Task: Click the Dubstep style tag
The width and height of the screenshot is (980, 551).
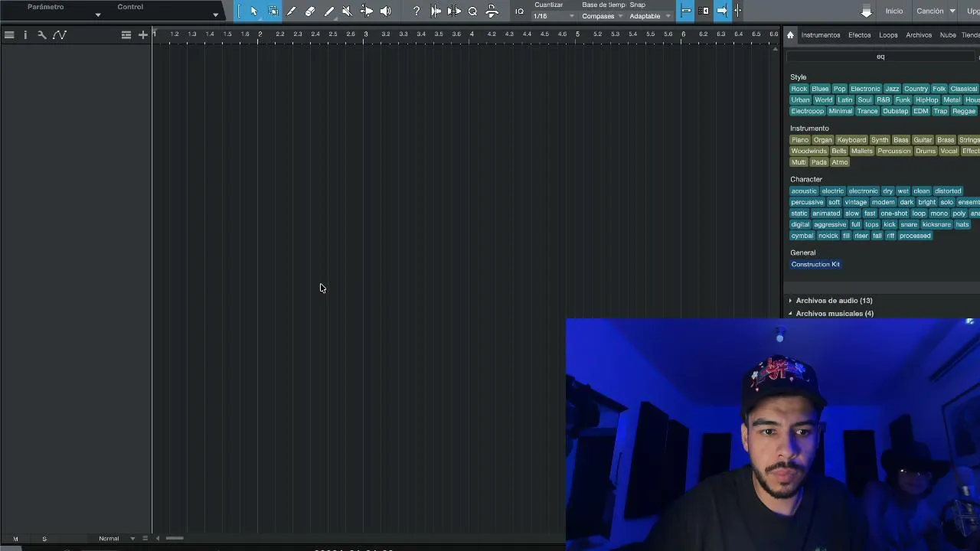Action: click(x=895, y=112)
